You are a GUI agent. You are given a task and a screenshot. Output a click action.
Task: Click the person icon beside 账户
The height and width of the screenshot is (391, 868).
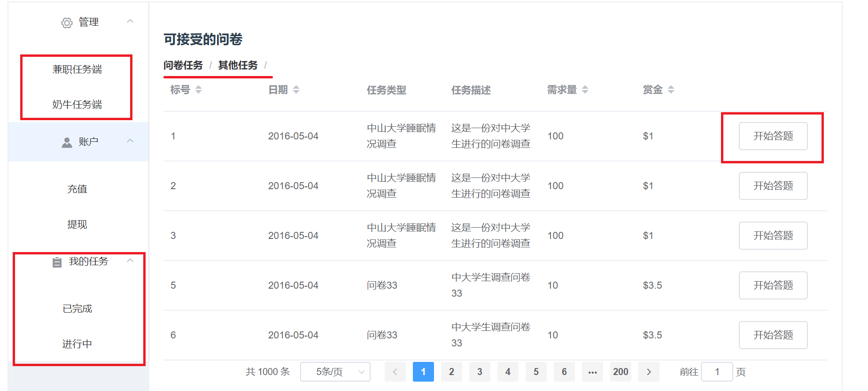67,142
